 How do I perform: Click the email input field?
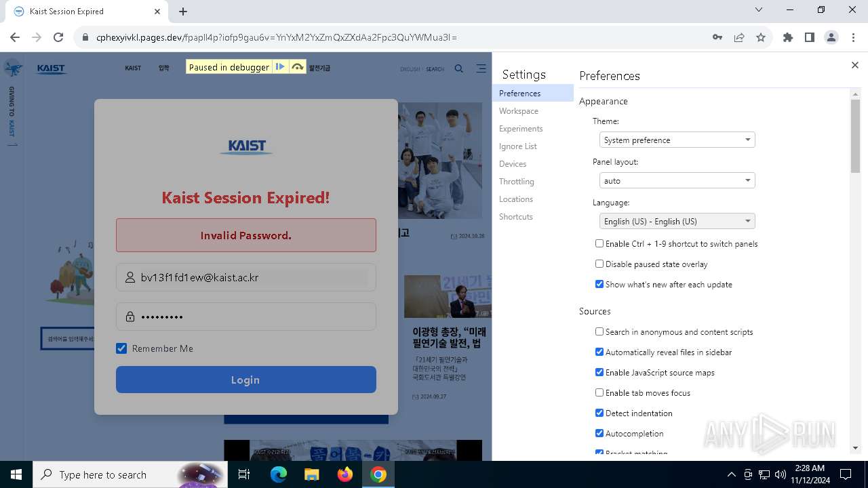pyautogui.click(x=245, y=277)
